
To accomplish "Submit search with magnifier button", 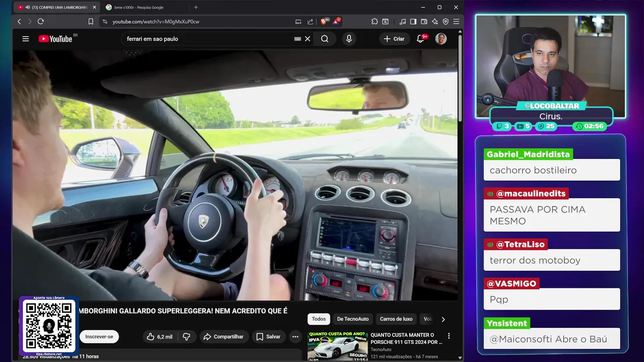I will pos(325,39).
